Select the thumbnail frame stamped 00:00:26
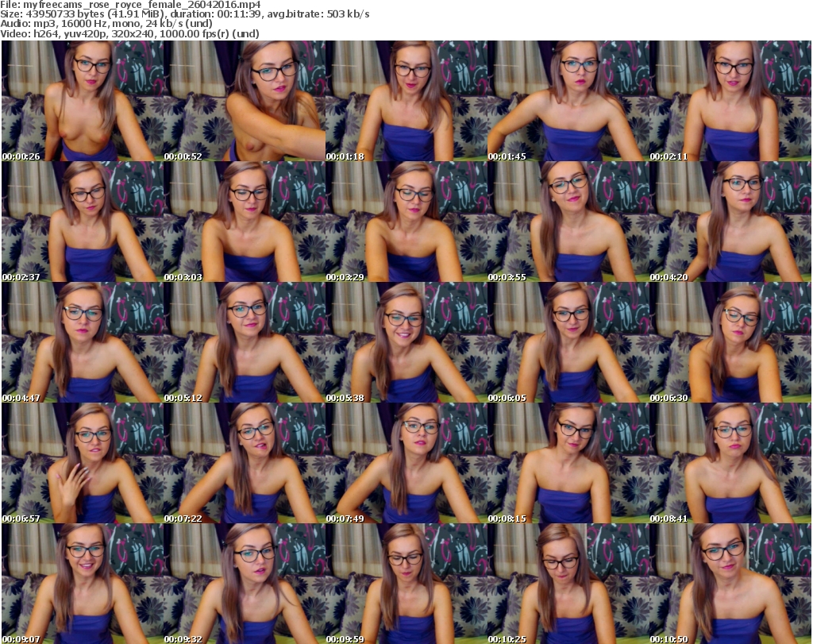The image size is (813, 644). click(83, 101)
